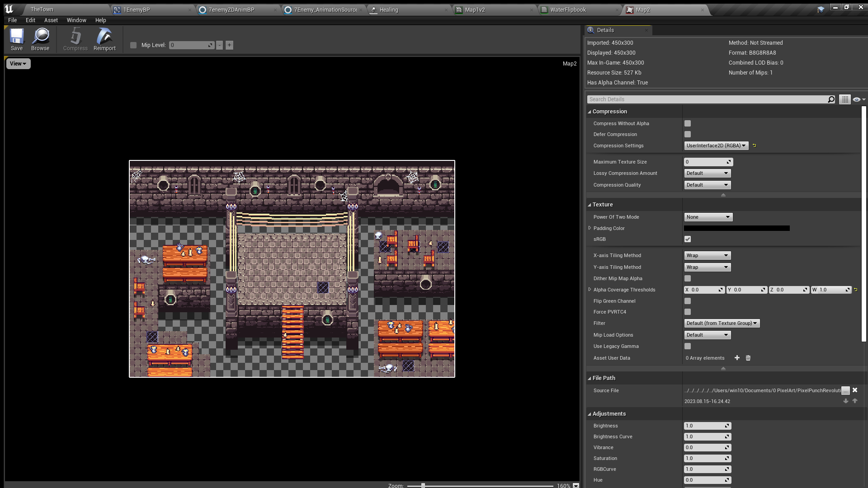Screen dimensions: 868x488
Task: Click Browse to find asset in Content Browser
Action: tap(40, 39)
